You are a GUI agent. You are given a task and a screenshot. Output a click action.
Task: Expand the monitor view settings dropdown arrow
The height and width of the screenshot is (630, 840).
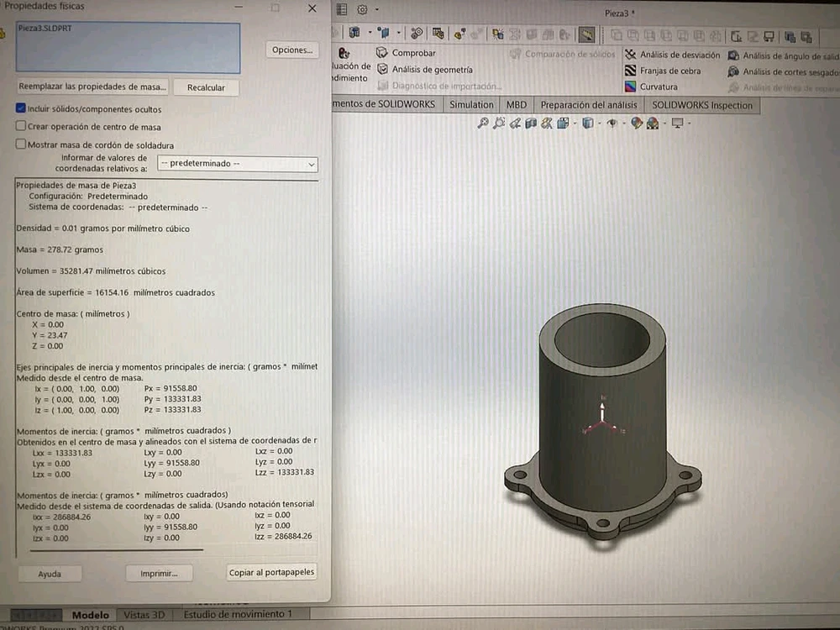[688, 123]
